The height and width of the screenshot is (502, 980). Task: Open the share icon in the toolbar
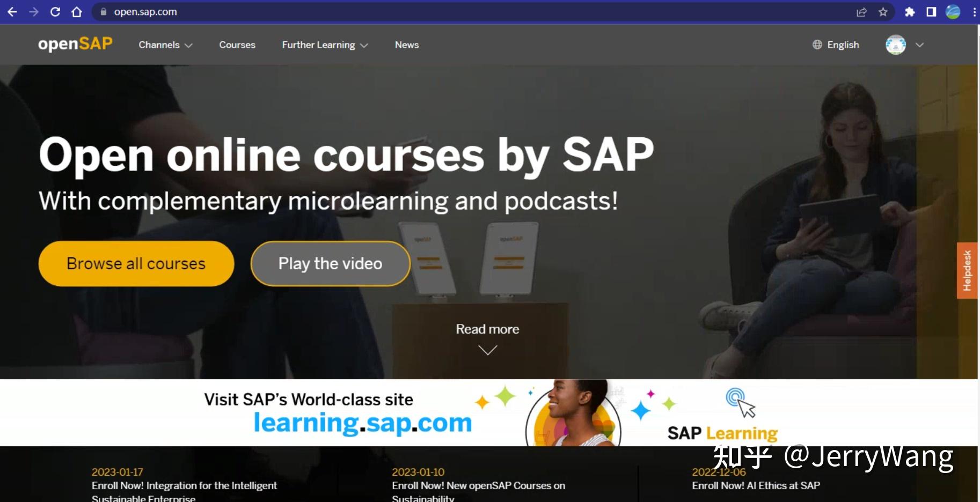(x=862, y=11)
